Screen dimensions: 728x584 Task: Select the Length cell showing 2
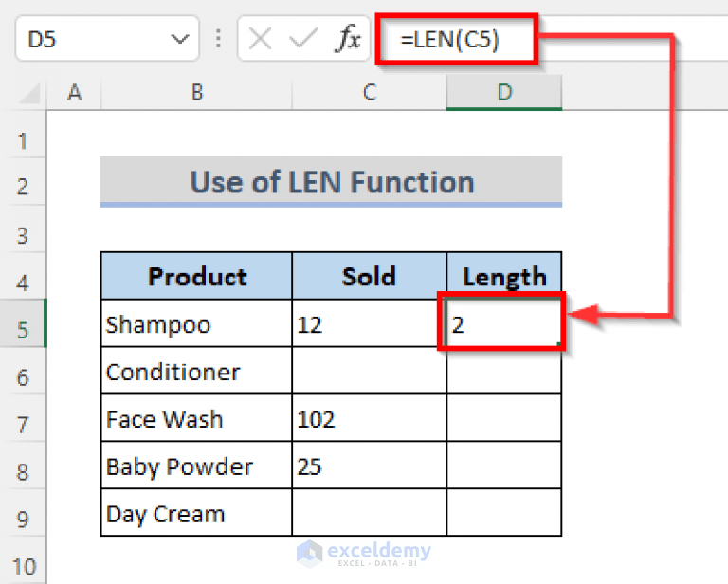point(503,322)
